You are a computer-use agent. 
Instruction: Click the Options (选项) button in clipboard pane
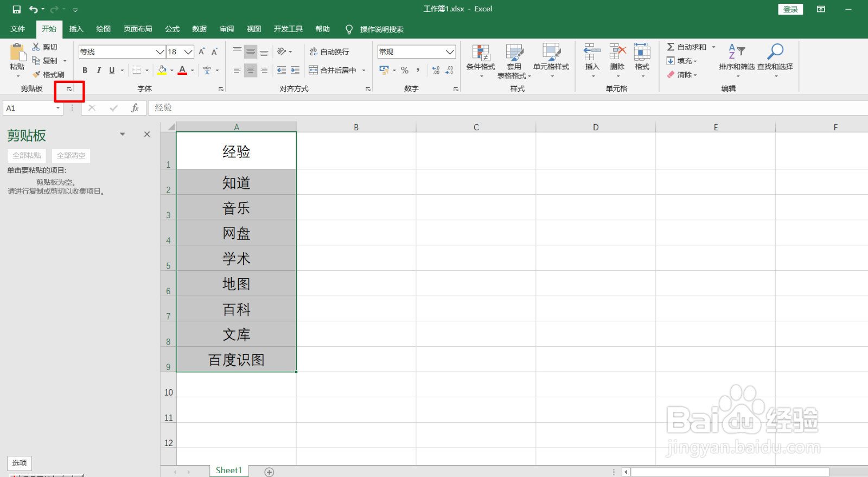coord(20,463)
